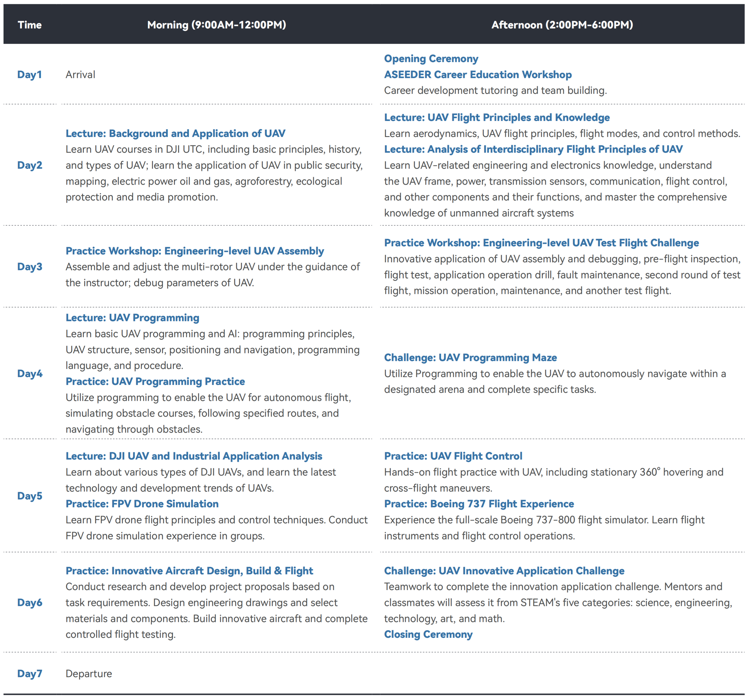
Task: Click DJI UAV and Industrial Application Analysis
Action: (194, 456)
